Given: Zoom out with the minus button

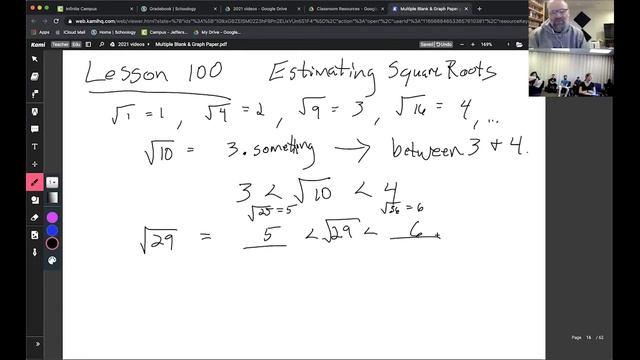Looking at the screenshot, I should click(x=462, y=44).
